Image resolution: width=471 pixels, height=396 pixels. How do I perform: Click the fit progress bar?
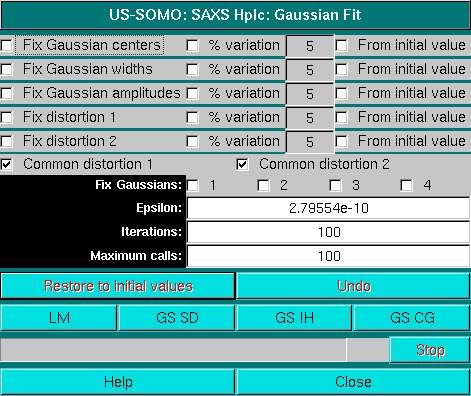[x=194, y=350]
